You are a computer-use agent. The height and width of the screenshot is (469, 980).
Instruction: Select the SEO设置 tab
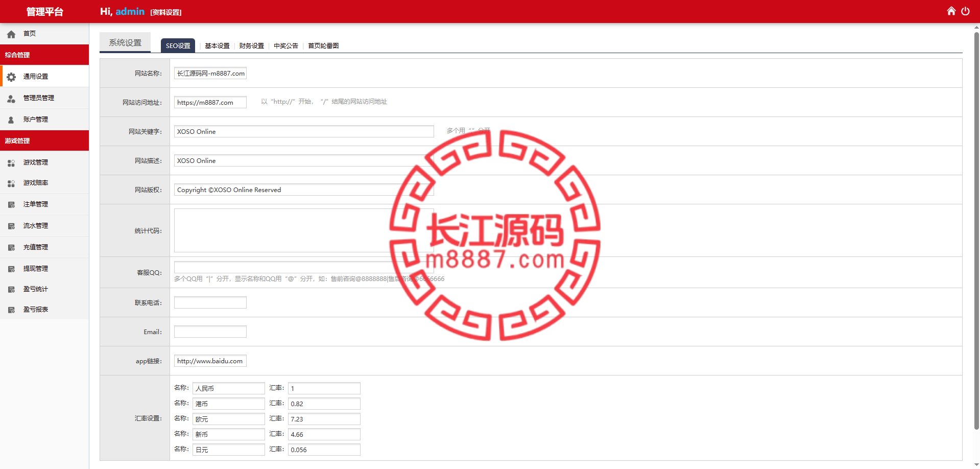[x=178, y=45]
